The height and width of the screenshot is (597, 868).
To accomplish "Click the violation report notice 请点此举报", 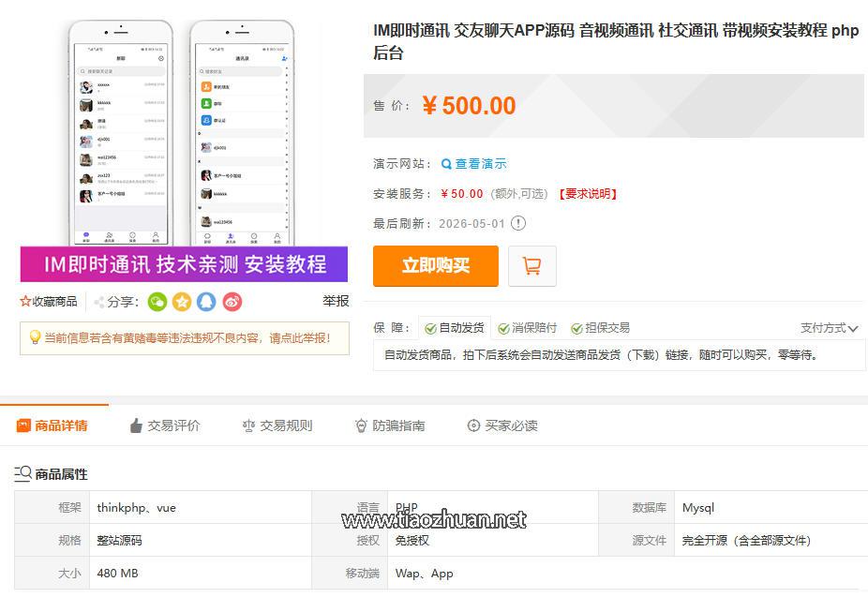I will [x=185, y=338].
